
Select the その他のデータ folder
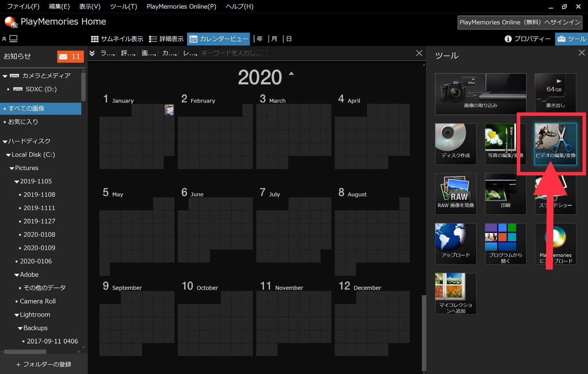coord(44,288)
